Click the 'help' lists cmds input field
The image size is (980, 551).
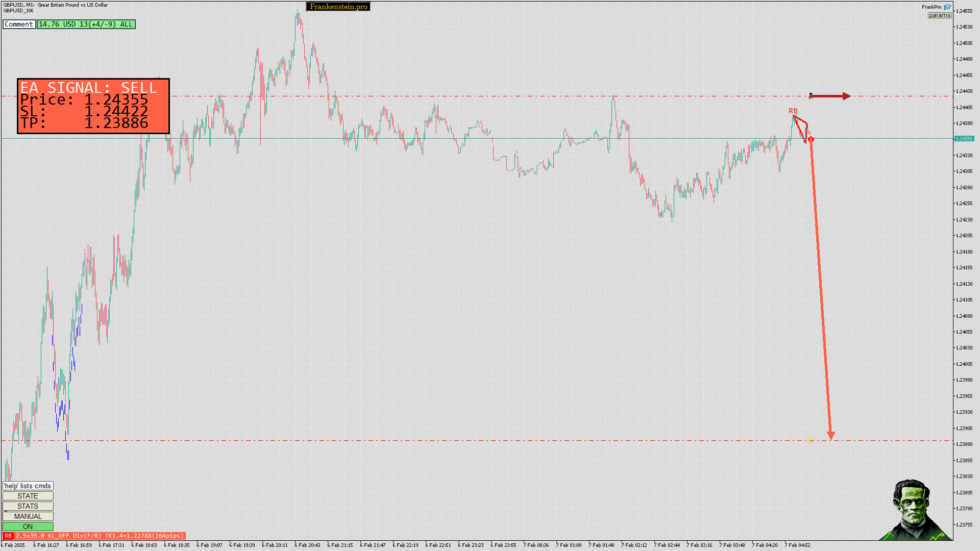[28, 486]
